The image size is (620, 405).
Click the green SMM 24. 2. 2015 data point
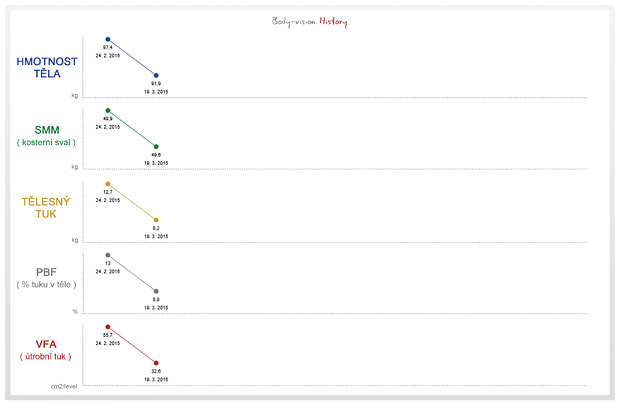tap(108, 110)
